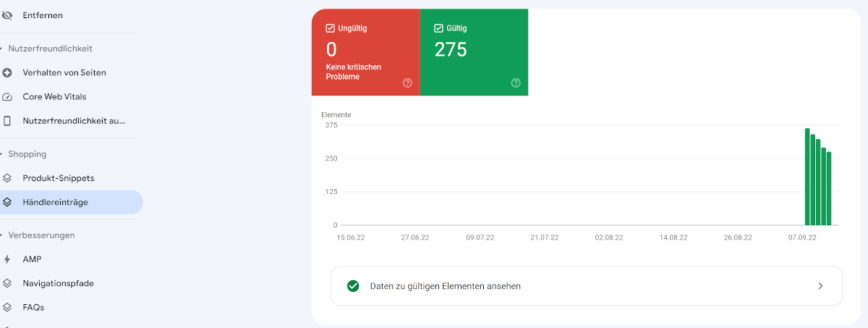
Task: Click the Navigationspfade layers icon
Action: (7, 283)
